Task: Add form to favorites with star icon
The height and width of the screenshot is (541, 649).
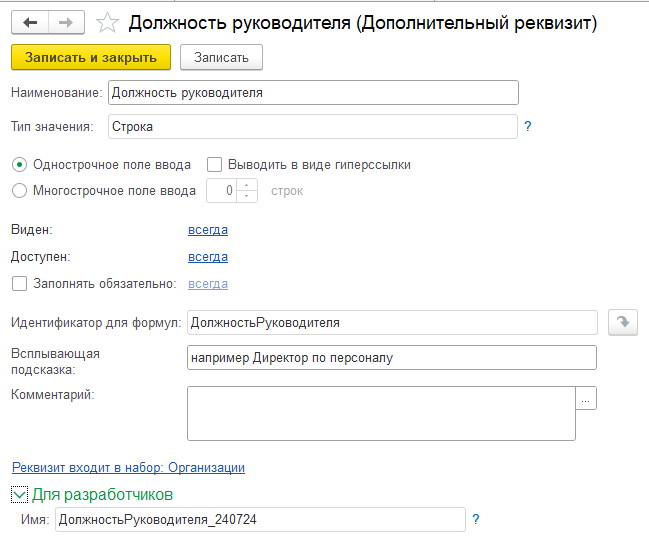Action: pos(106,21)
